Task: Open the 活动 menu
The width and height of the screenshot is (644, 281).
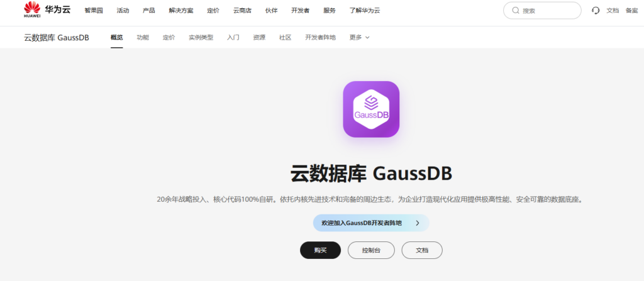Action: (x=123, y=11)
